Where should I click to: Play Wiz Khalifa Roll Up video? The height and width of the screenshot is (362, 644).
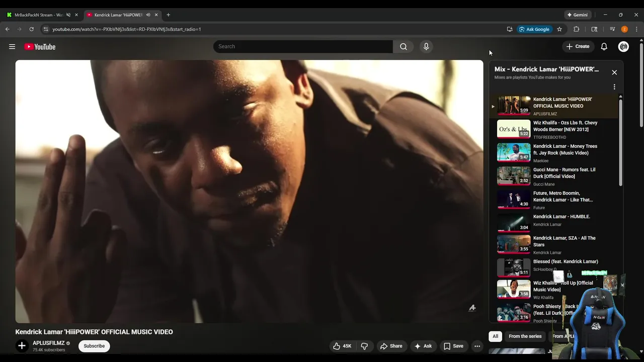click(x=553, y=290)
